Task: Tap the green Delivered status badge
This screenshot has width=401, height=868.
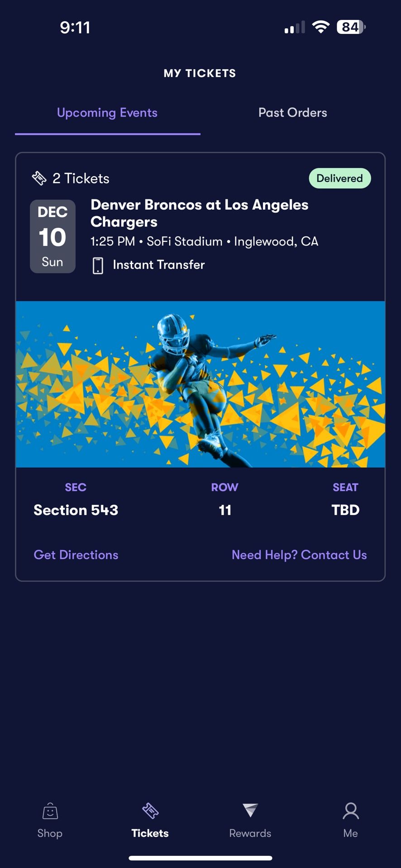Action: point(339,179)
